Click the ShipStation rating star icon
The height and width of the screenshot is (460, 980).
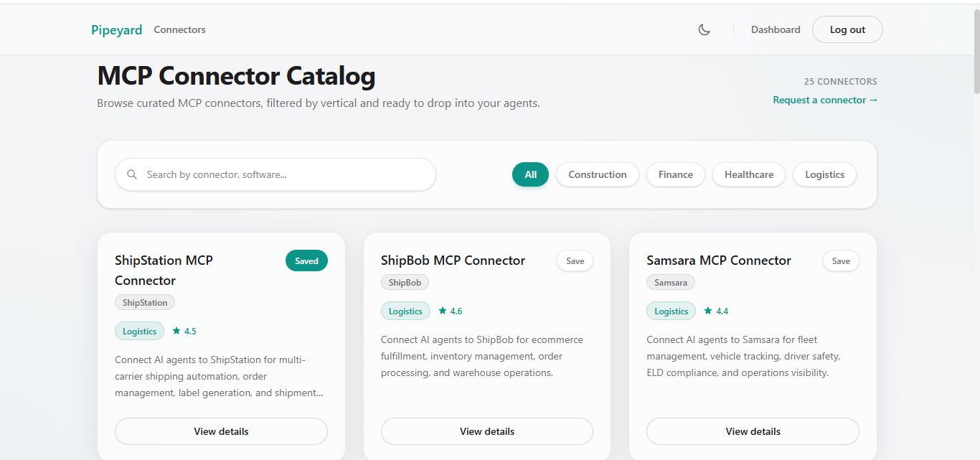(x=176, y=331)
